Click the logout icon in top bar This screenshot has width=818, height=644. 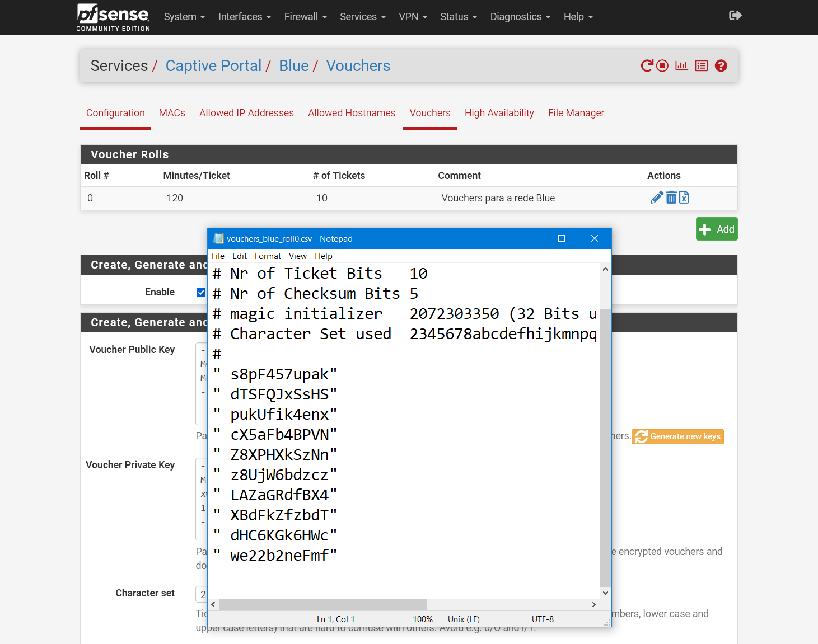735,16
